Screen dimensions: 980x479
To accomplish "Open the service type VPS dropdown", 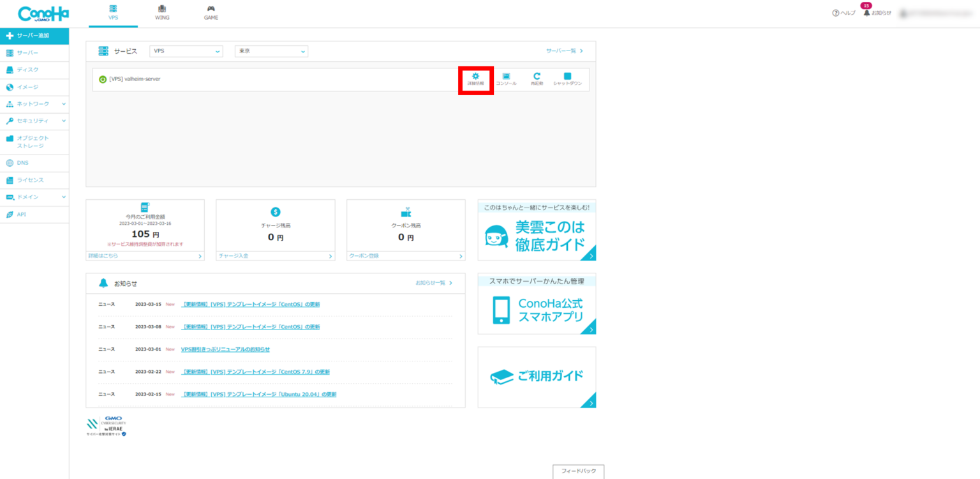I will 186,51.
